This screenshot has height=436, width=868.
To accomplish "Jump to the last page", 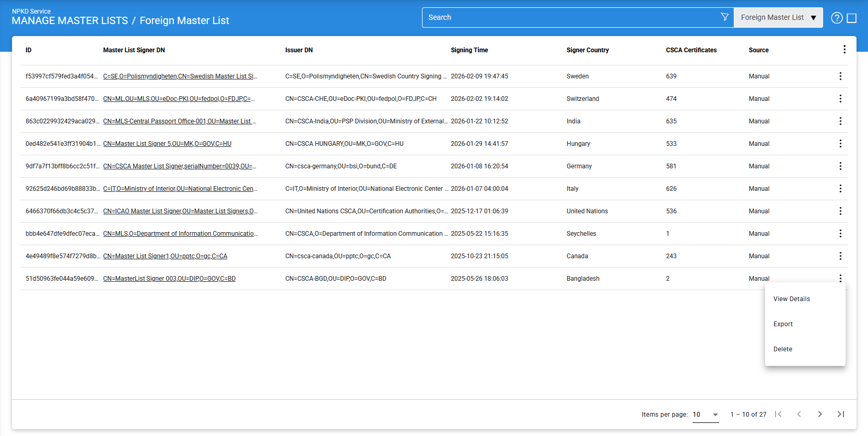I will 841,414.
